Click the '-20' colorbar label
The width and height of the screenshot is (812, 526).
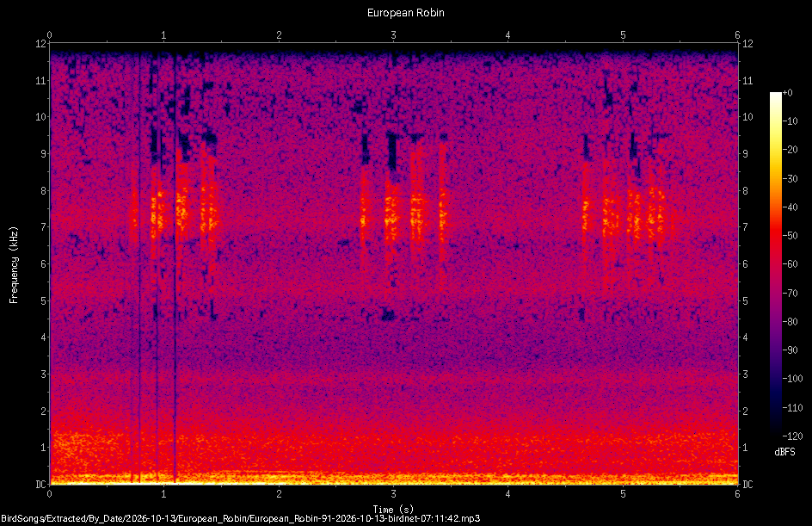790,150
